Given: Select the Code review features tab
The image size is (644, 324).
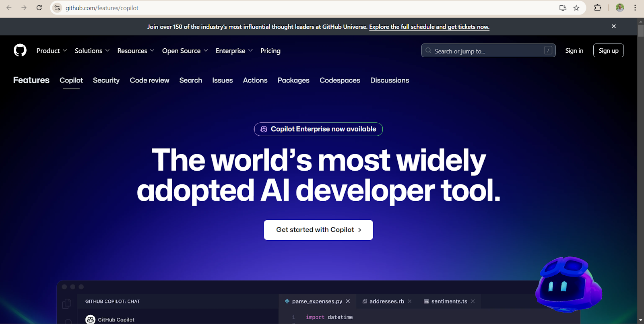Looking at the screenshot, I should 149,80.
